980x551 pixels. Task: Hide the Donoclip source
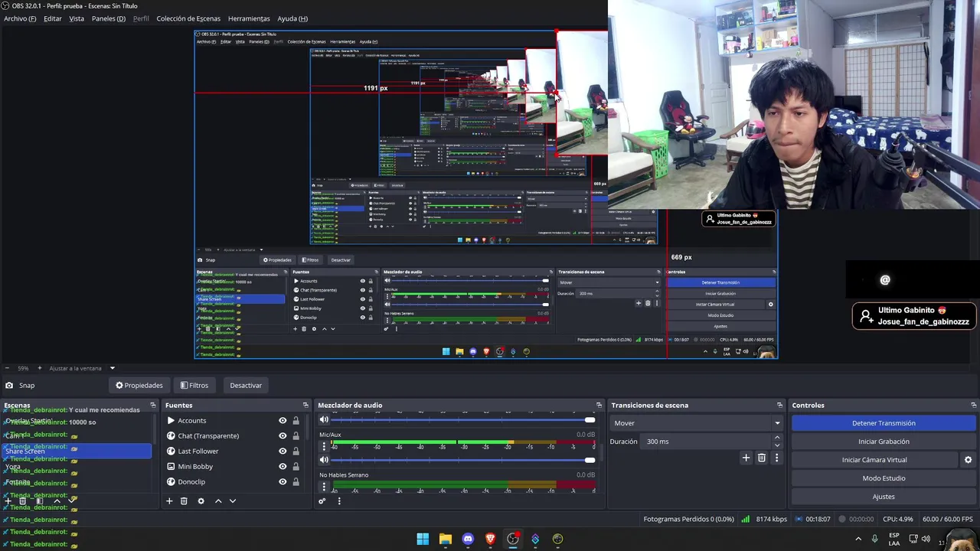pyautogui.click(x=283, y=481)
